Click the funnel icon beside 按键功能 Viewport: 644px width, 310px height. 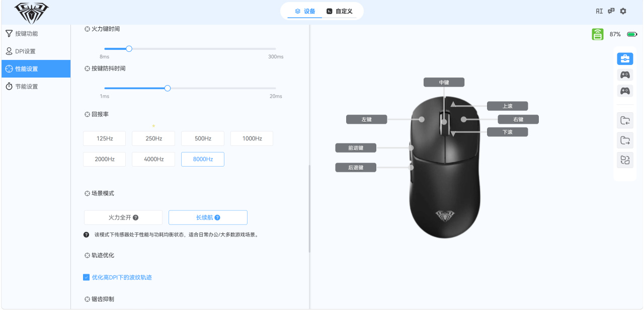[x=9, y=33]
